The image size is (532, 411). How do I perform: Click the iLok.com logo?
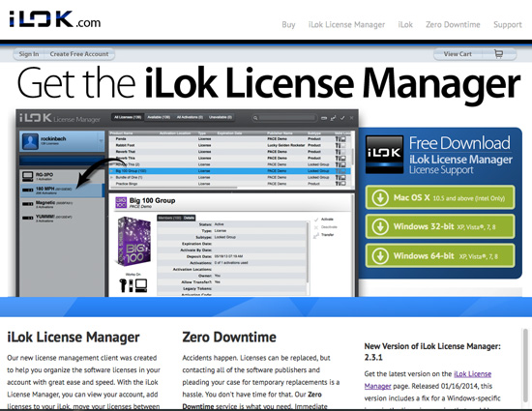[54, 19]
